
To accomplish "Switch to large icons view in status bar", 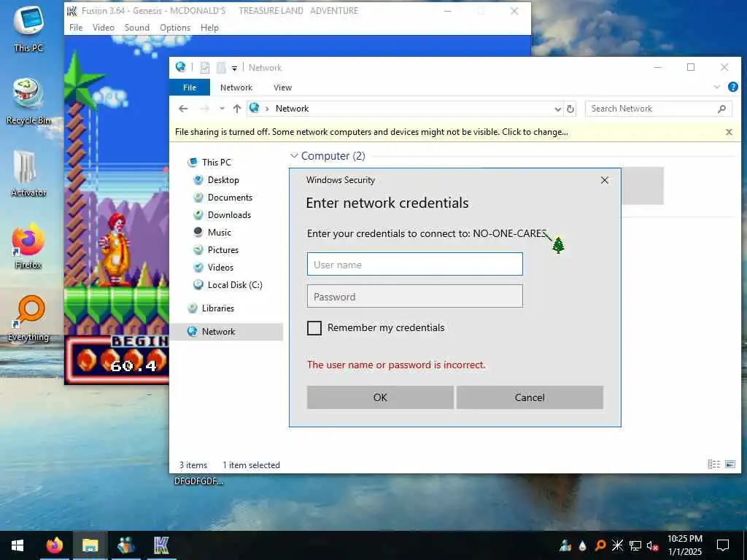I will (x=730, y=464).
